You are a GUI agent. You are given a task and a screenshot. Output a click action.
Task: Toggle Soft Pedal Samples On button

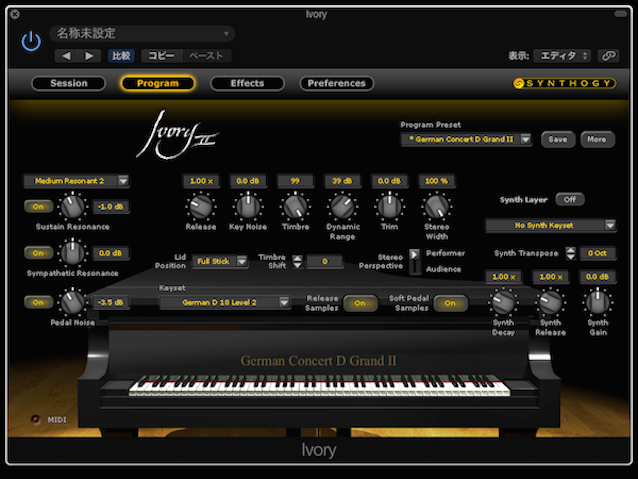(450, 303)
